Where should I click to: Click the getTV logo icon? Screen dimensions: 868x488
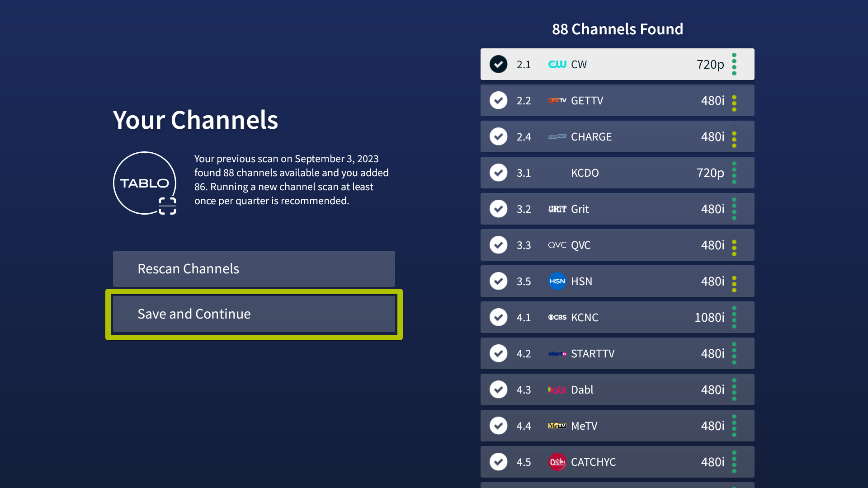point(557,100)
